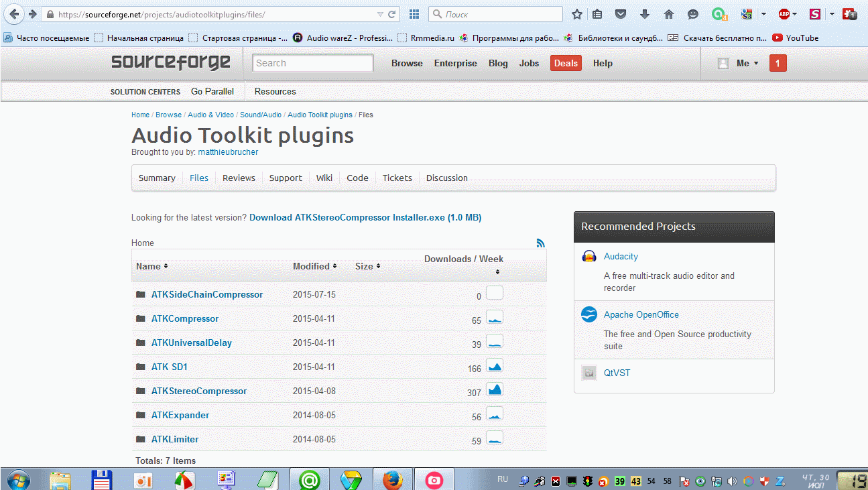View download chart for ATK SD1
This screenshot has height=490, width=868.
495,365
